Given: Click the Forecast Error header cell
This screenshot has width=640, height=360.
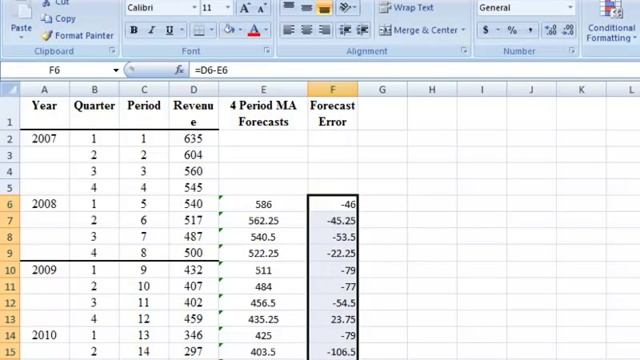Looking at the screenshot, I should pos(333,113).
